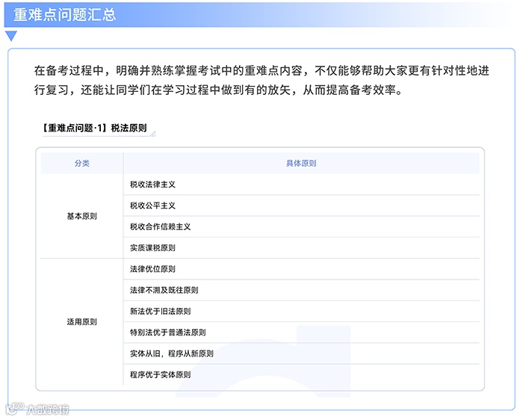Screen dimensions: 523x420
Task: Click the 特别法优于普通法原则 row
Action: pyautogui.click(x=301, y=333)
